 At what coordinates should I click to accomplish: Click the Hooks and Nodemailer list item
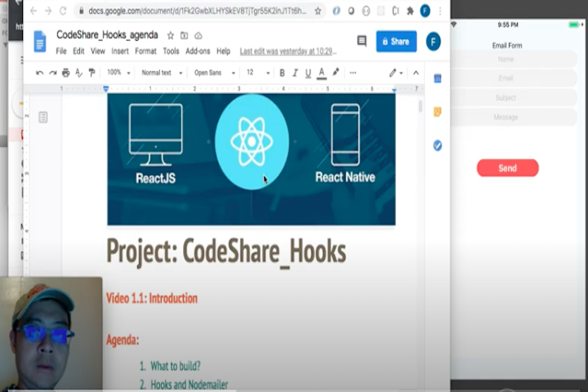[189, 385]
